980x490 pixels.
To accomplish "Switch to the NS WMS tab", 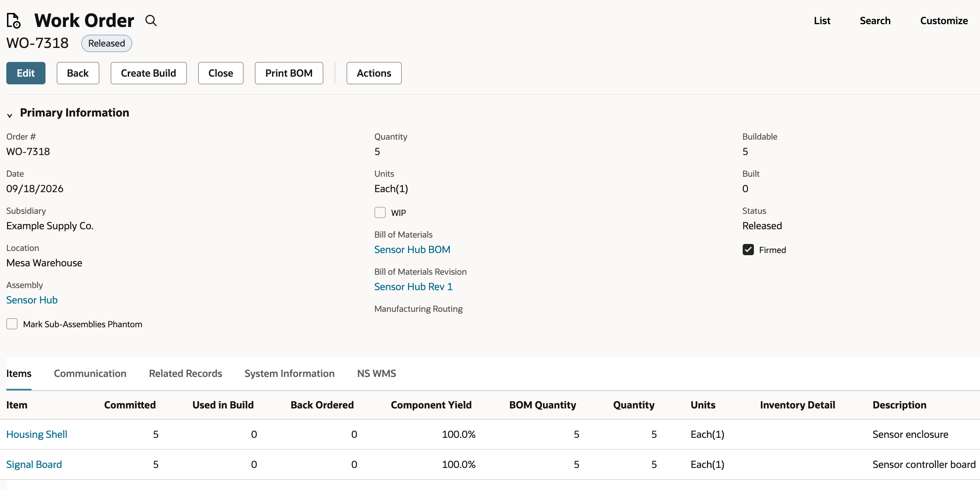I will click(377, 373).
